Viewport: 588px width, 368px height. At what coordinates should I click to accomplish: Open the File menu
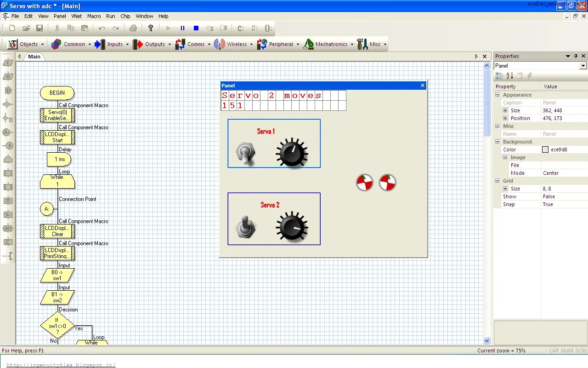(x=15, y=16)
